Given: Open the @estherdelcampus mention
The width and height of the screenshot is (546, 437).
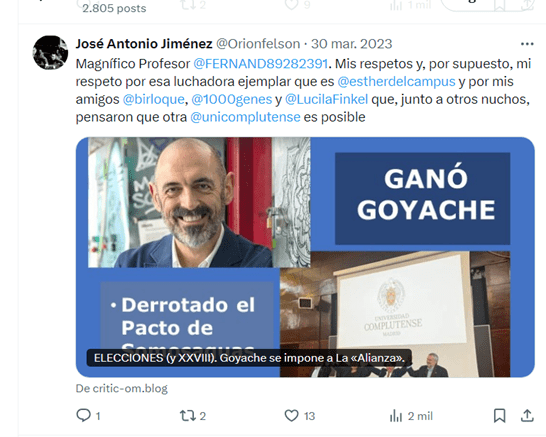Looking at the screenshot, I should [x=396, y=81].
